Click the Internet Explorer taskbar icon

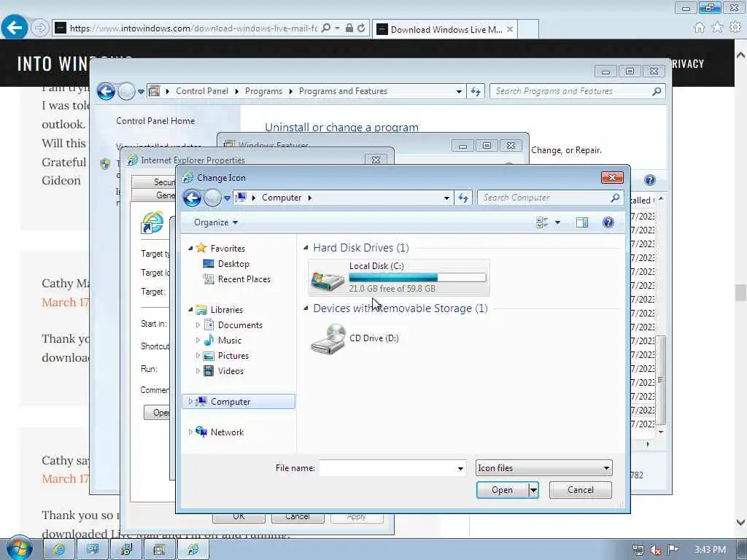point(59,550)
